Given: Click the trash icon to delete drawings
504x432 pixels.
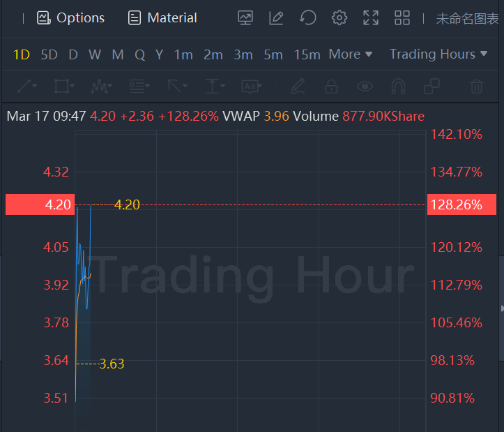Looking at the screenshot, I should coord(477,87).
